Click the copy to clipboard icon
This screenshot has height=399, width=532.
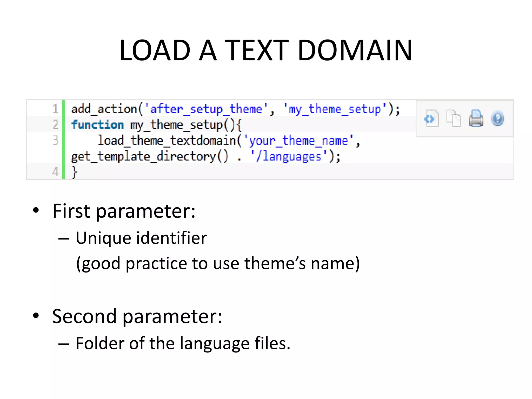(454, 118)
